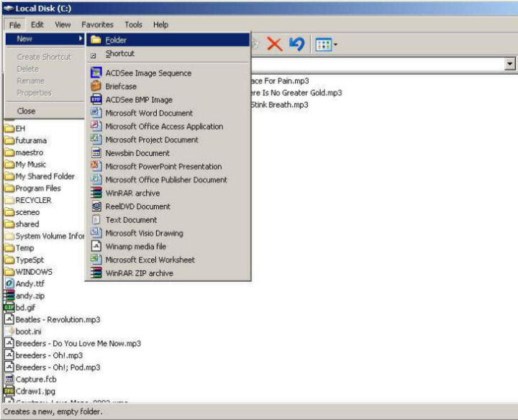Select the Program Files folder

click(x=32, y=188)
